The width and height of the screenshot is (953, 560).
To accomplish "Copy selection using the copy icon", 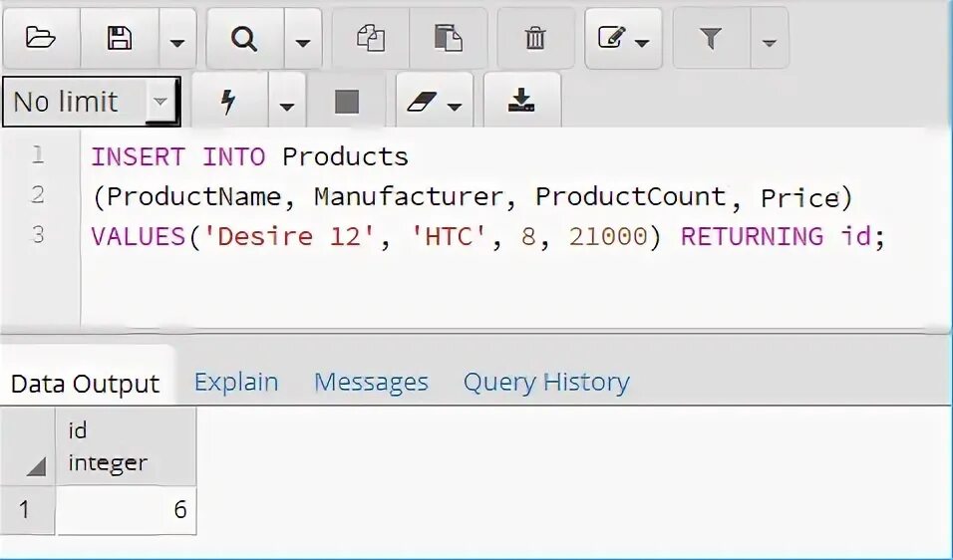I will 370,38.
